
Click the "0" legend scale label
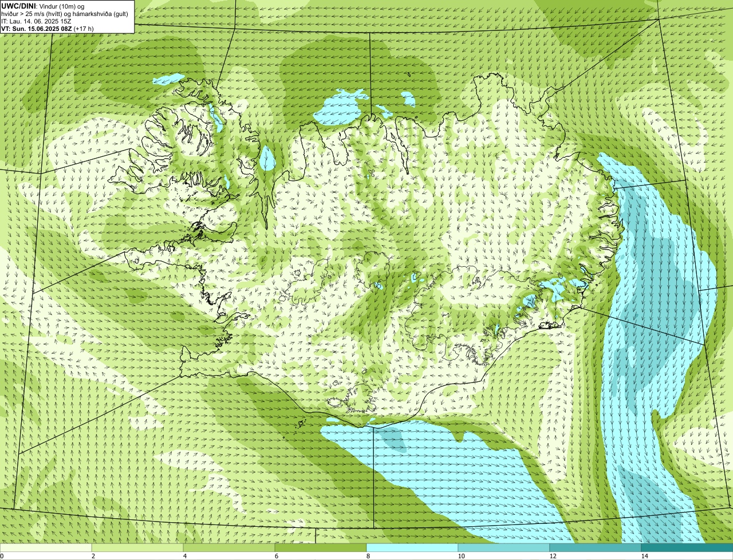click(x=2, y=556)
